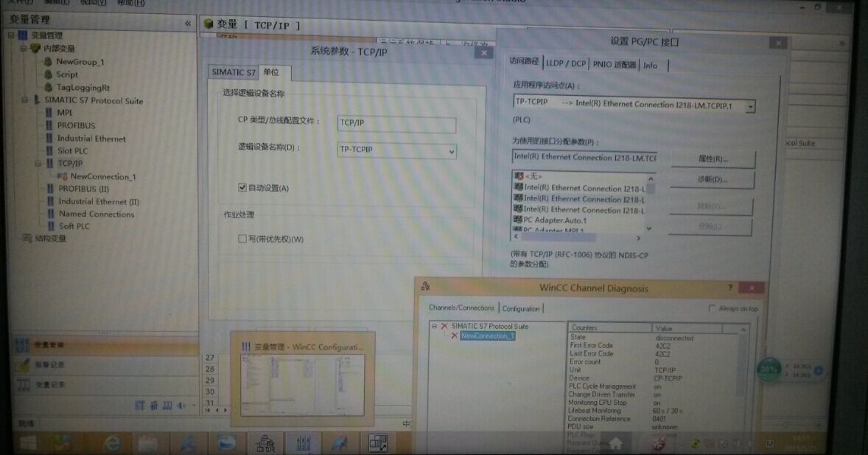Viewport: 868px width, 455px height.
Task: Click the WinCC Configuration taskbar preview thumbnail
Action: 303,385
